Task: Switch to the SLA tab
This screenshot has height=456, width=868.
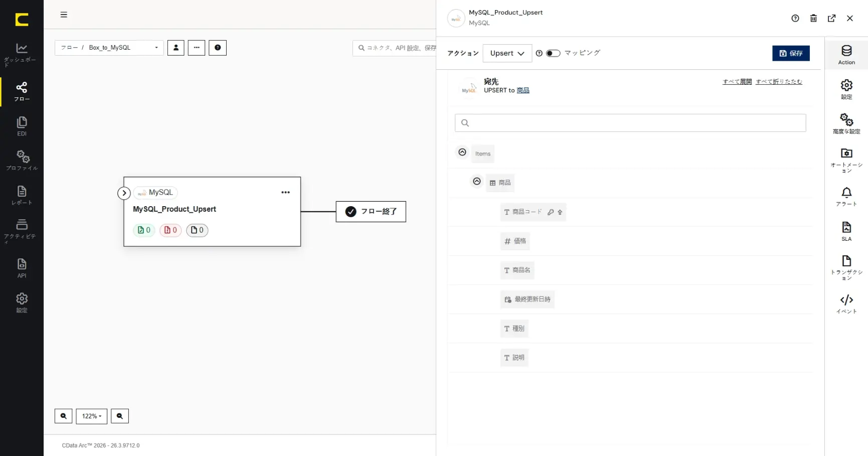Action: click(x=846, y=232)
